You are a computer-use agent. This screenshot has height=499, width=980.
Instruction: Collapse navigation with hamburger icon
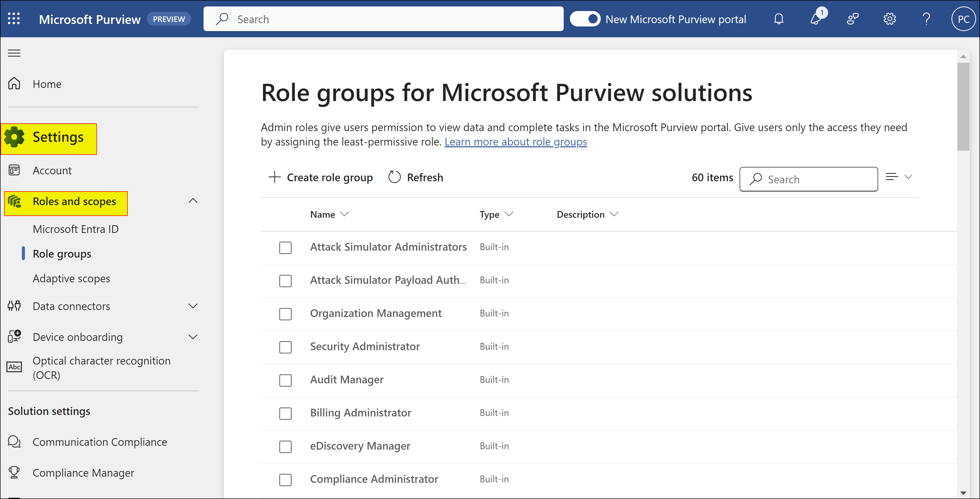pos(14,53)
